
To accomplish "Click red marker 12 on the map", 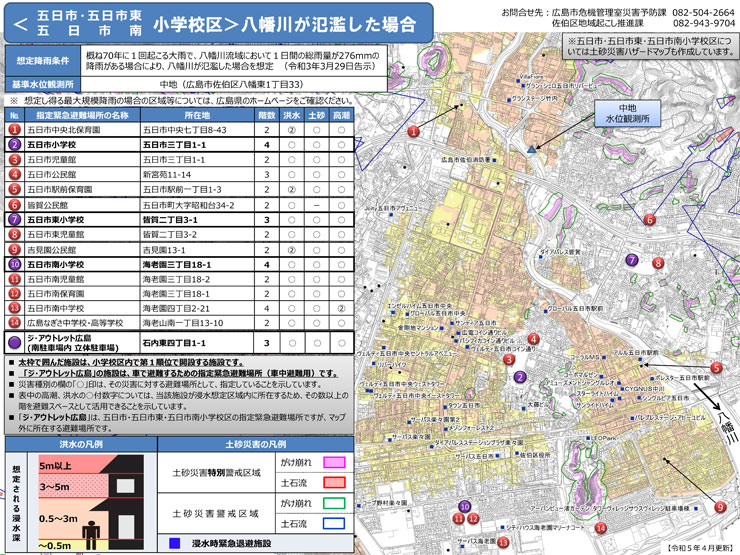I will pyautogui.click(x=473, y=519).
